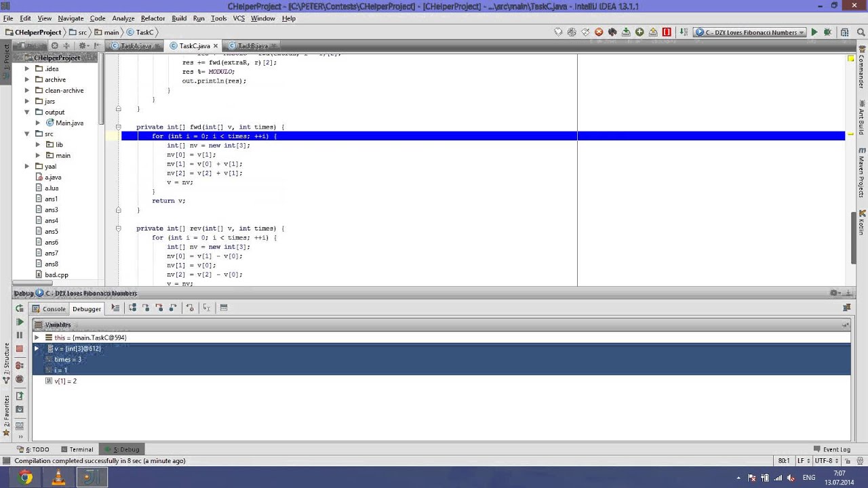868x488 pixels.
Task: Hide the Project panel
Action: (x=97, y=45)
